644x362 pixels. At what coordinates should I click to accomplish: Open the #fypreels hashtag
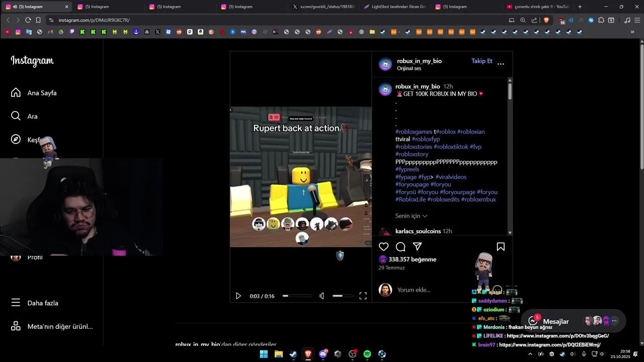pos(407,169)
